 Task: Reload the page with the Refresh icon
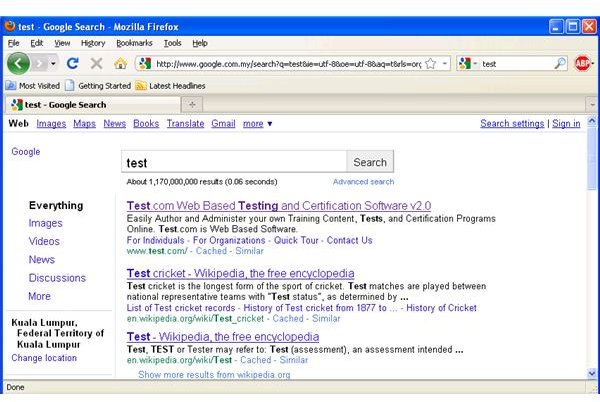73,63
